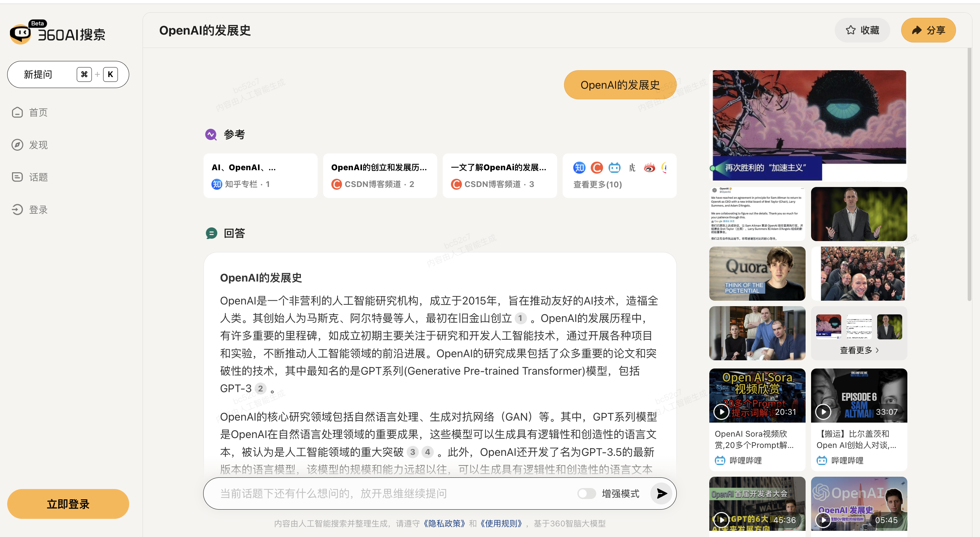Screen dimensions: 980x537
Task: Click citation marker 3 in answer
Action: coord(413,452)
